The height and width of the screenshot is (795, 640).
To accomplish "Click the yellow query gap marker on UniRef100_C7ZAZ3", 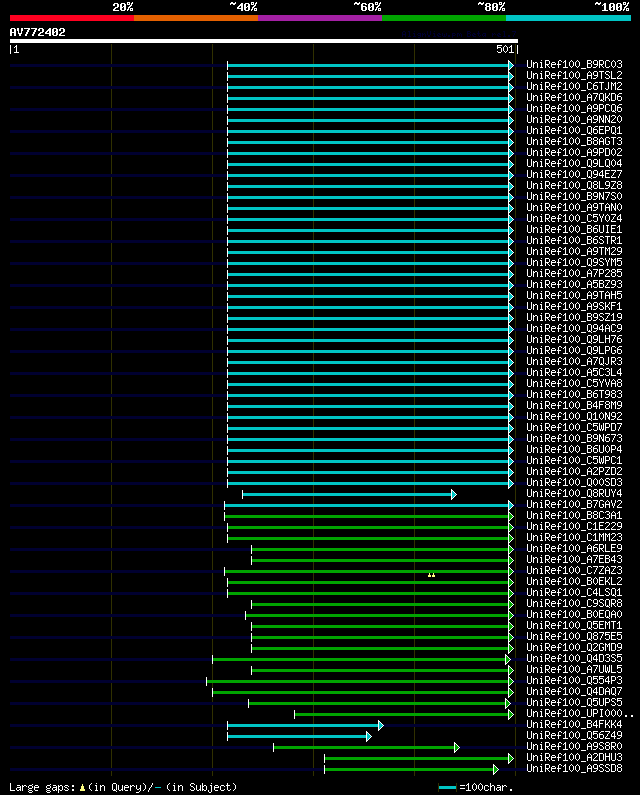I will [x=431, y=575].
